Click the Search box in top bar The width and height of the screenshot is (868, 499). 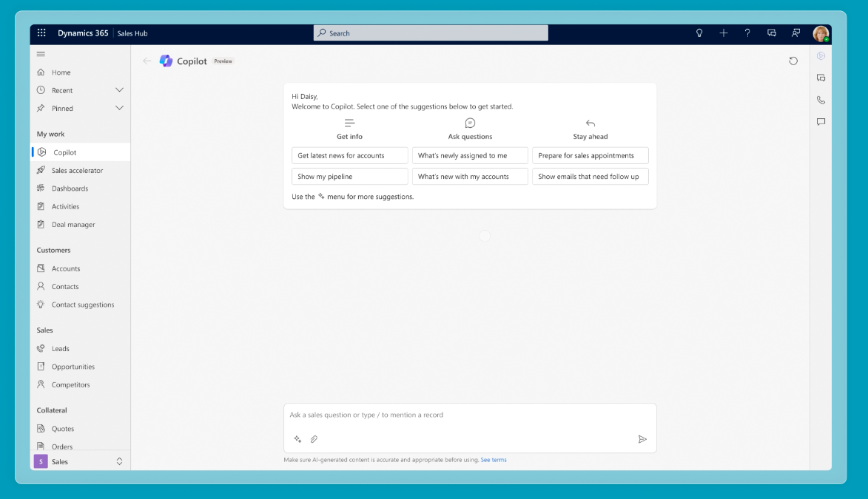431,33
